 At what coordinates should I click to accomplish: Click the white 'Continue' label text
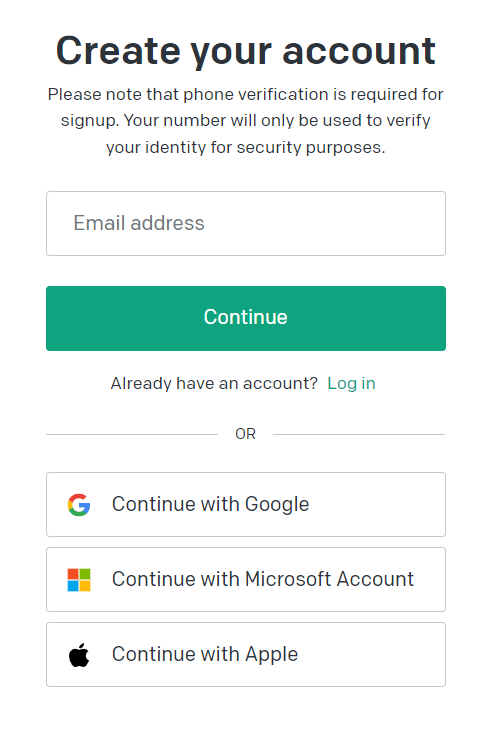coord(246,317)
